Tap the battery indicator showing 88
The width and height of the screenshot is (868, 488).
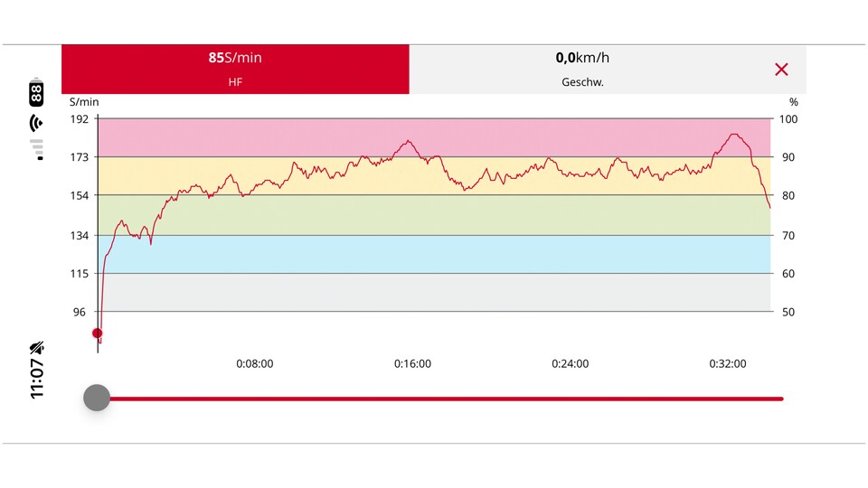36,92
